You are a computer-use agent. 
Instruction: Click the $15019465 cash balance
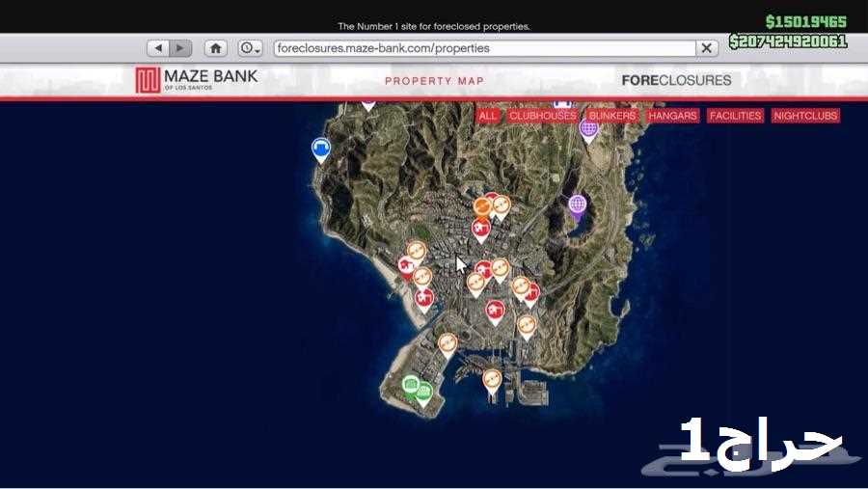click(x=806, y=21)
